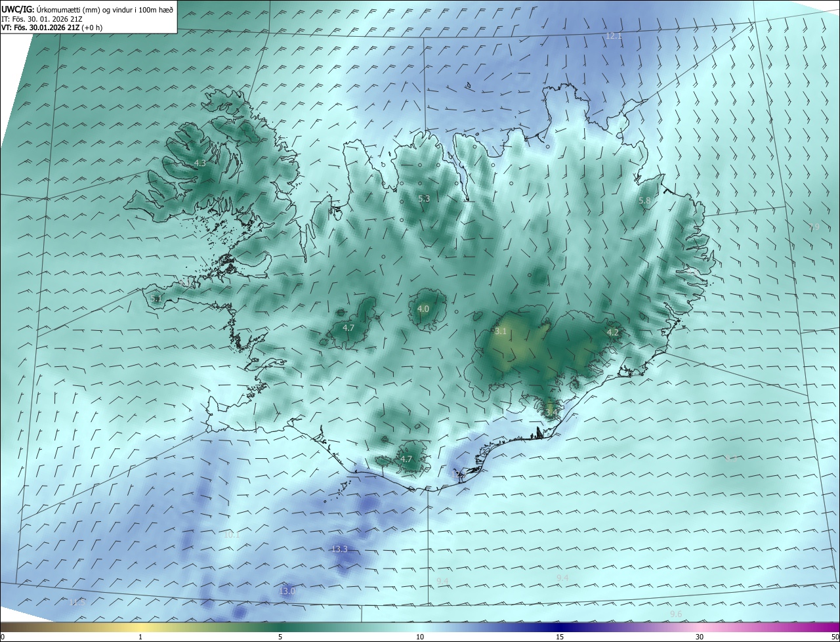
Task: Click the 5.3 value in north Iceland
Action: pyautogui.click(x=424, y=198)
